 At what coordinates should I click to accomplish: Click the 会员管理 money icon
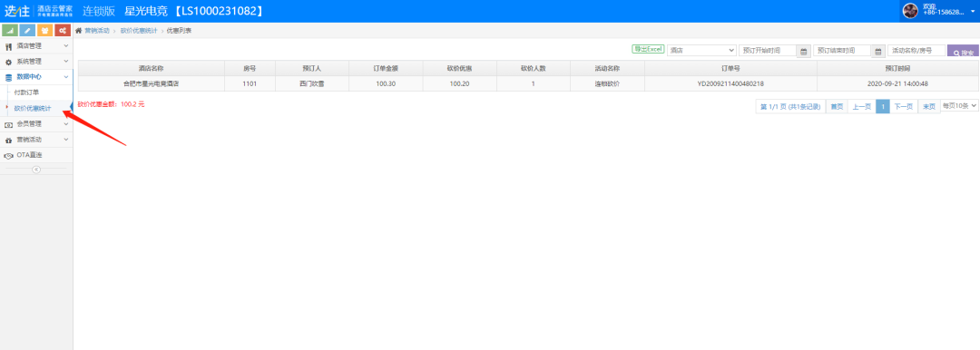[8, 124]
